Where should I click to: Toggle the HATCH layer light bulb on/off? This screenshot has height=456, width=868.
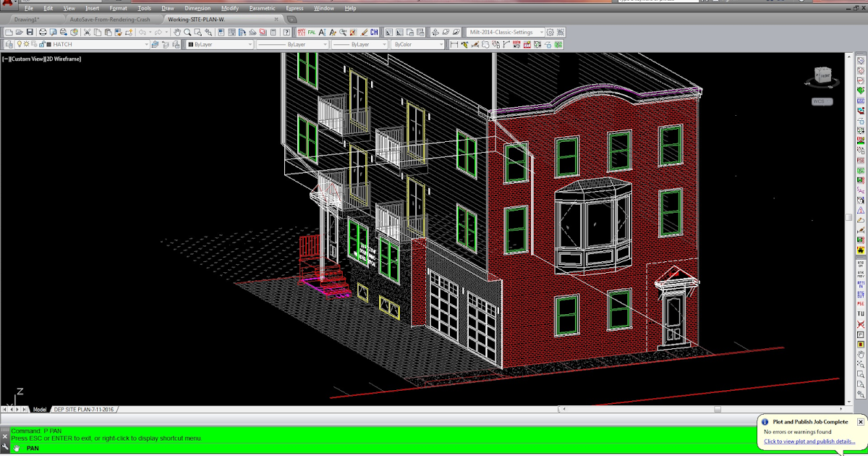click(20, 43)
